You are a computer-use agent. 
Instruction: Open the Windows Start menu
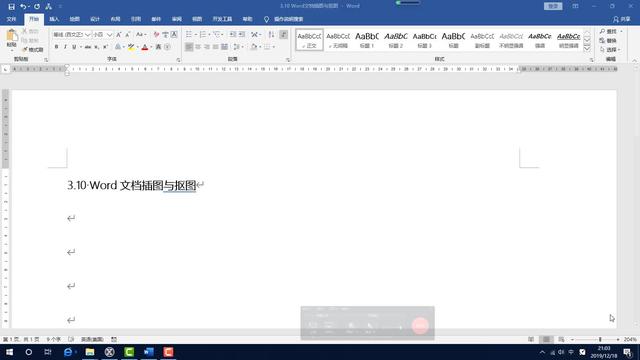[x=9, y=352]
